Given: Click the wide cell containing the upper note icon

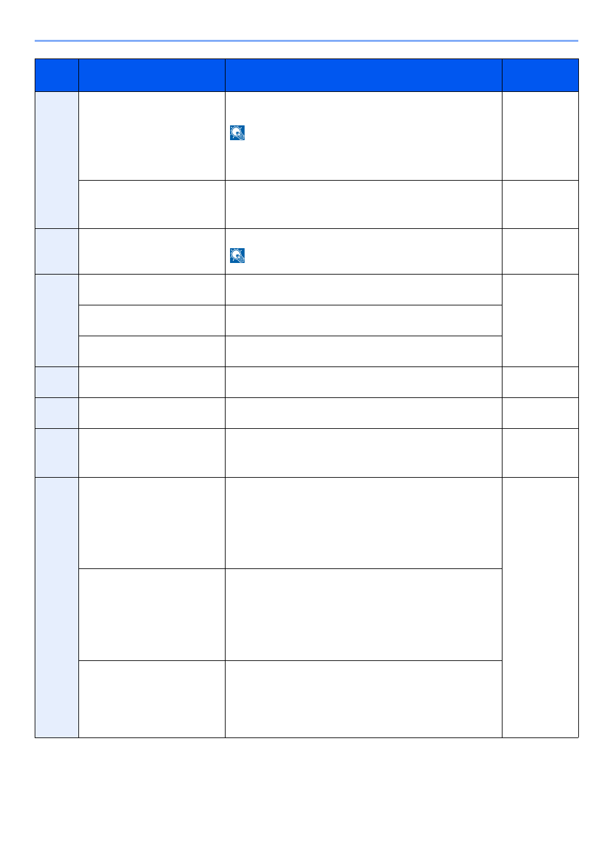Looking at the screenshot, I should tap(364, 136).
